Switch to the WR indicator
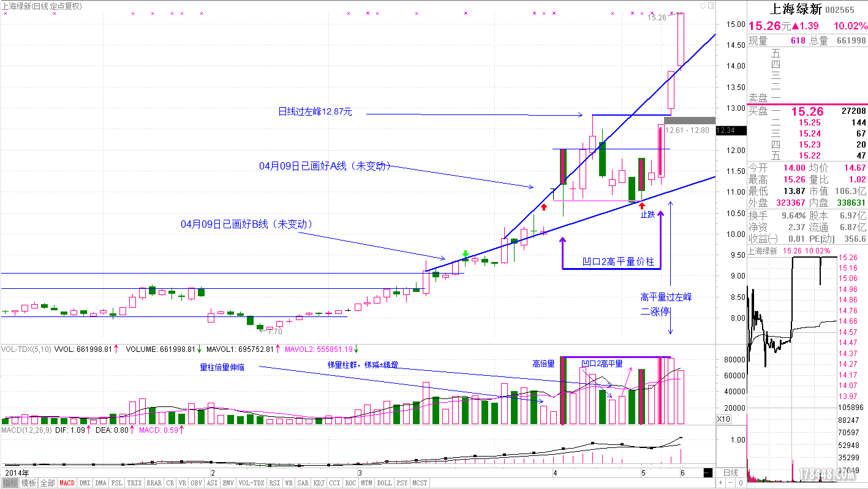 [289, 483]
